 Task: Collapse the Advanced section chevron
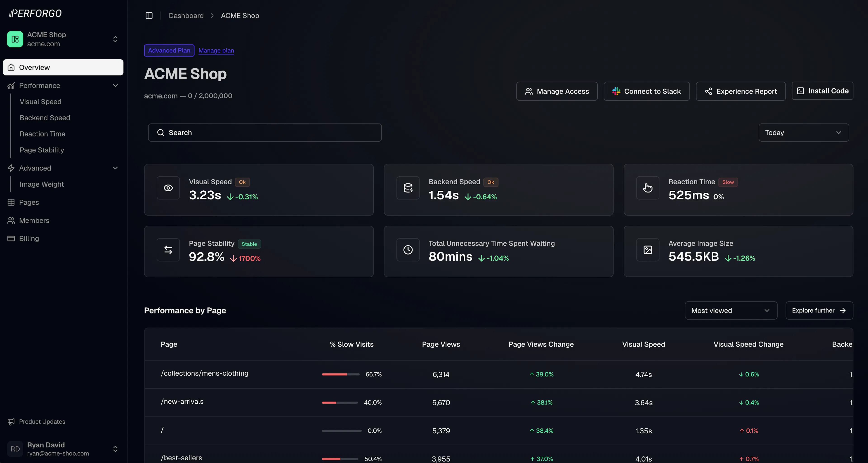coord(115,168)
